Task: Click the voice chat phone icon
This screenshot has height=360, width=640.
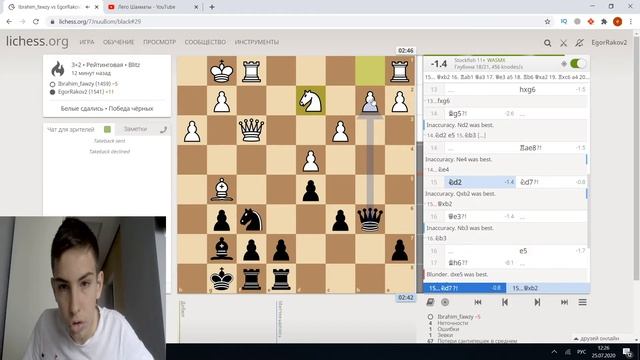Action: tap(164, 129)
